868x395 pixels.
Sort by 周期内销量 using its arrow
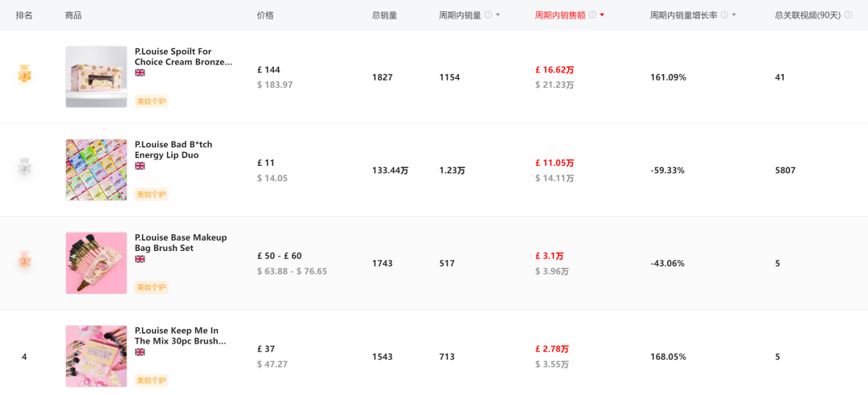(x=498, y=15)
